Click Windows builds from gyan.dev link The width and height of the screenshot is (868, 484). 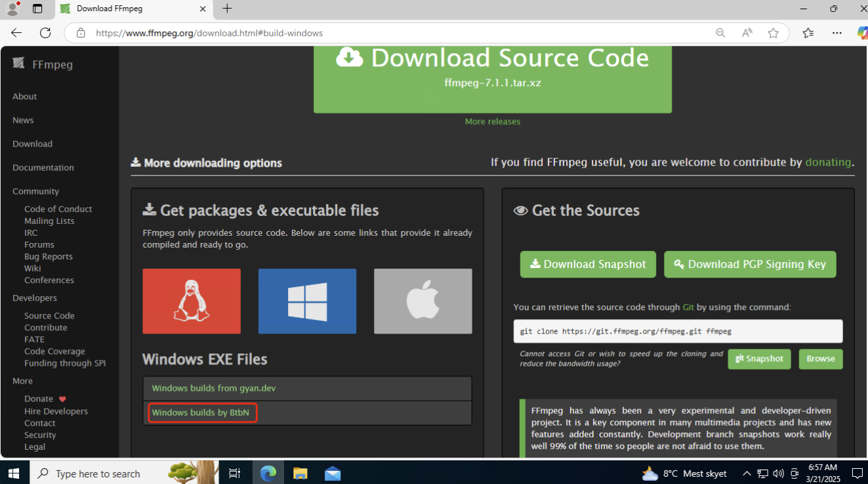click(x=214, y=388)
